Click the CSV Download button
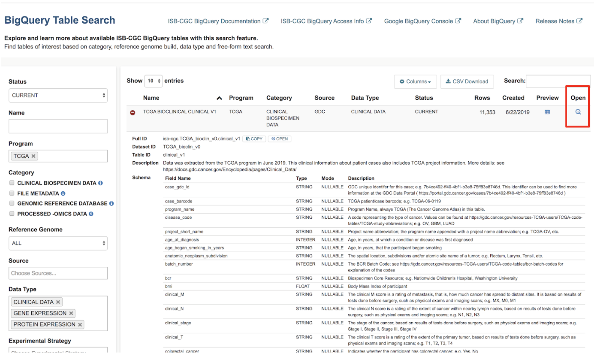The width and height of the screenshot is (603, 364). pyautogui.click(x=467, y=81)
